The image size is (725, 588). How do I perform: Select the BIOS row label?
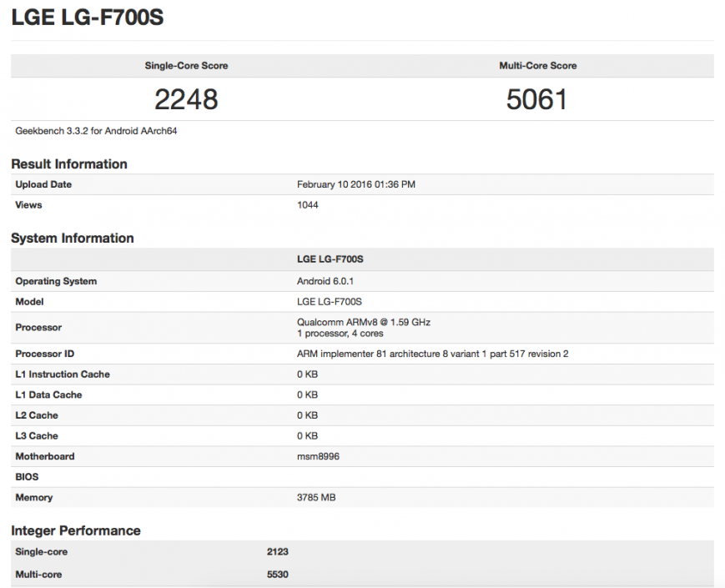27,476
